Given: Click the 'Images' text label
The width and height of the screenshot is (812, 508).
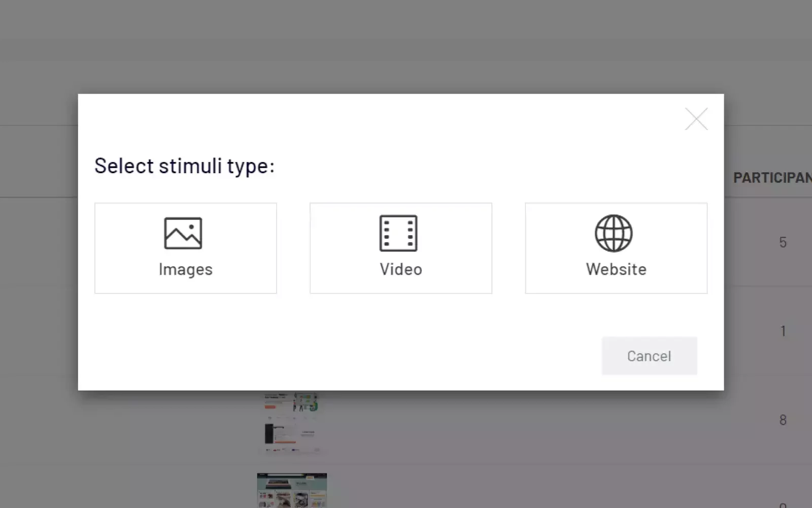Looking at the screenshot, I should pyautogui.click(x=185, y=269).
